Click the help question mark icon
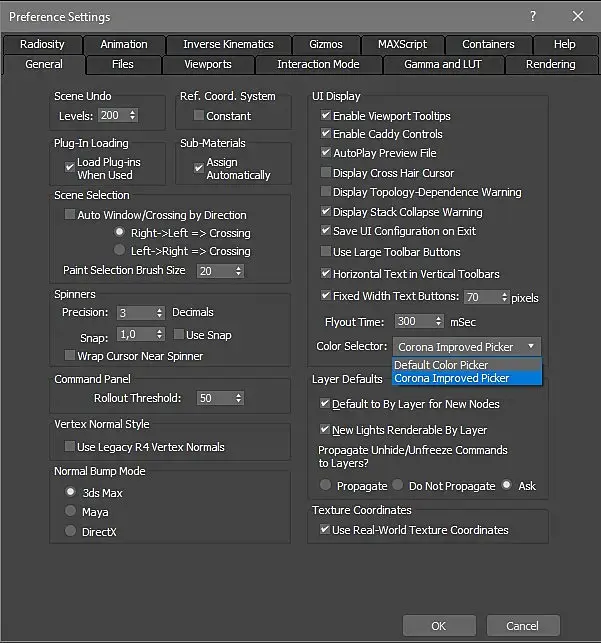601x643 pixels. tap(532, 17)
